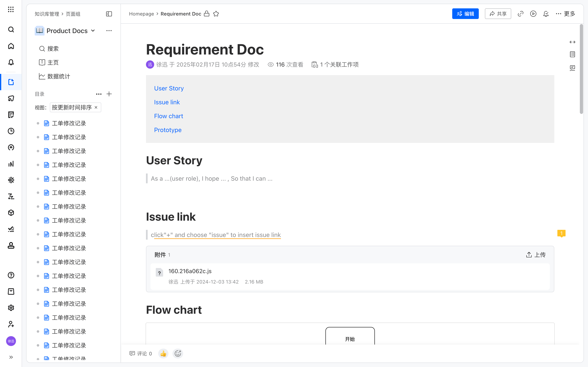
Task: Open 数据统计 in sidebar
Action: 54,76
